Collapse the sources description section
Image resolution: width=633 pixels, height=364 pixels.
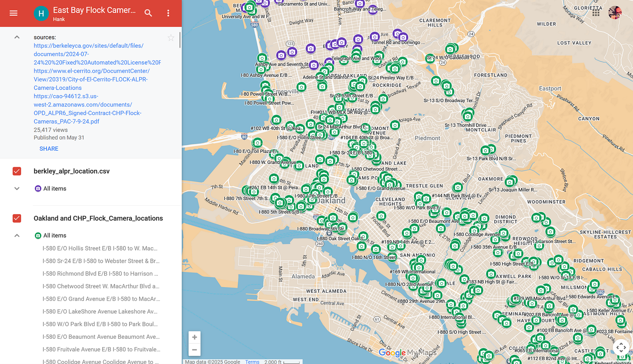17,37
